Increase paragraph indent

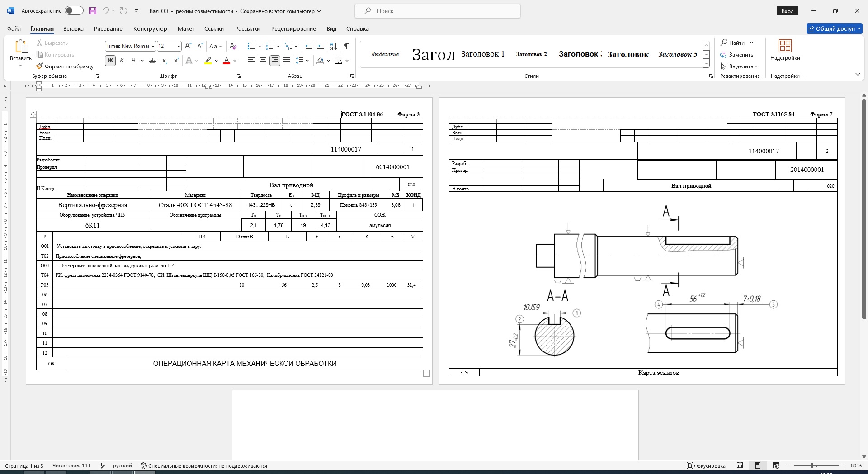point(321,46)
